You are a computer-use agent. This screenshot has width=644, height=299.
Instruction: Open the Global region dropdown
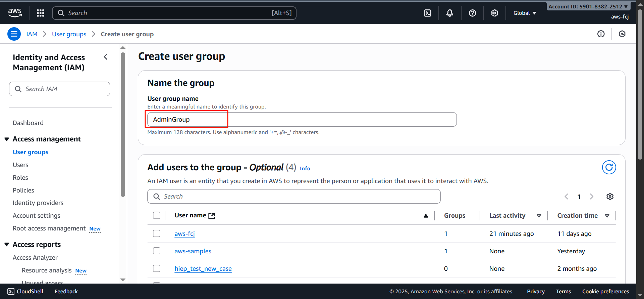tap(525, 13)
